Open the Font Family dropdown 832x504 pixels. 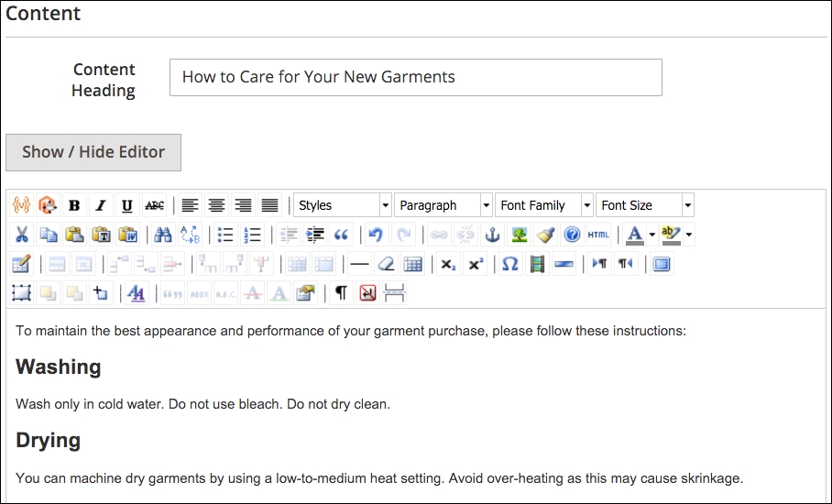pos(544,205)
